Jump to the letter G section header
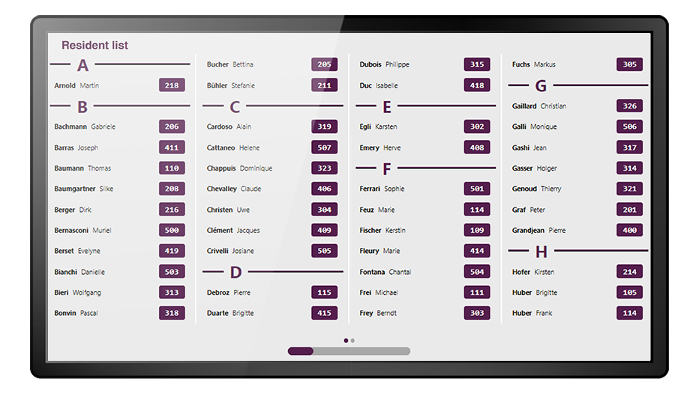The height and width of the screenshot is (399, 690). pyautogui.click(x=541, y=85)
